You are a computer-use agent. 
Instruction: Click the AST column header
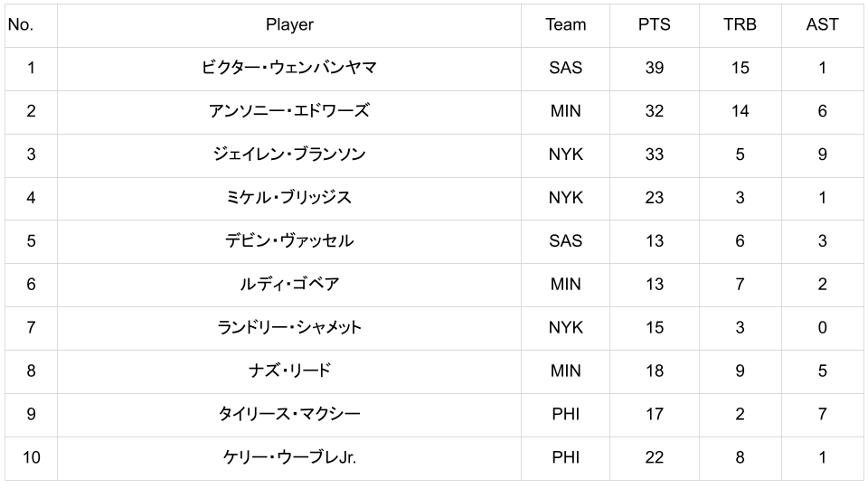click(x=823, y=25)
